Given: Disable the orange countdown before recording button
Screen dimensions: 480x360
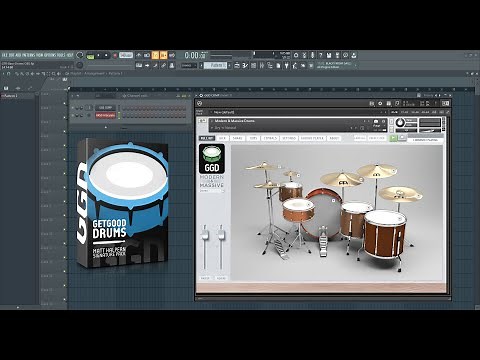Looking at the screenshot, I should tap(155, 55).
